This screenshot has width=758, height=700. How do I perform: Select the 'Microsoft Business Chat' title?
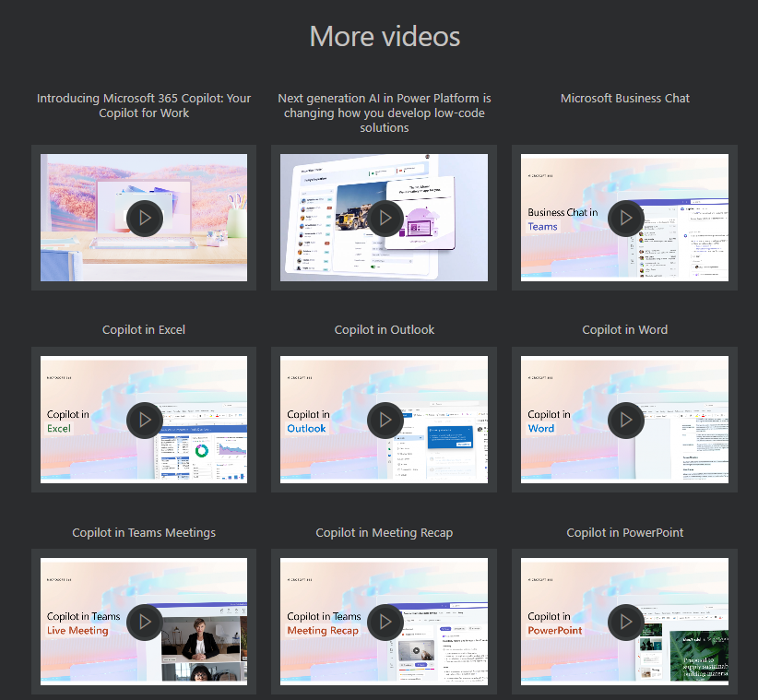(624, 98)
